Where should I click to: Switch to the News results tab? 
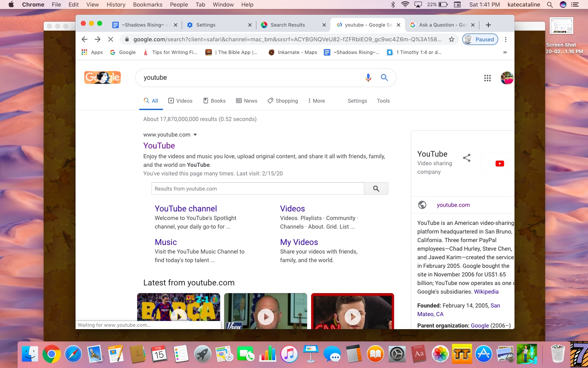coord(247,101)
